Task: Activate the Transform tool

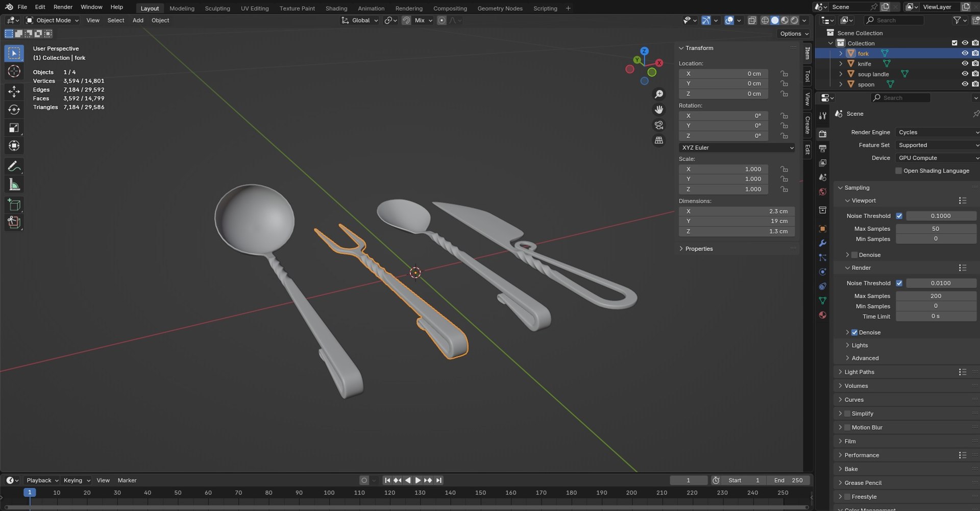Action: coord(14,146)
